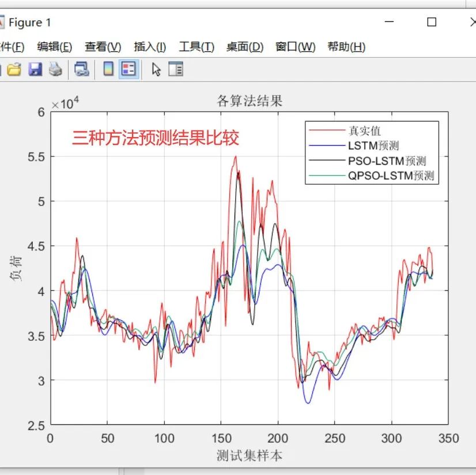Click the Insert Colorbar icon
The image size is (476, 475).
point(109,69)
